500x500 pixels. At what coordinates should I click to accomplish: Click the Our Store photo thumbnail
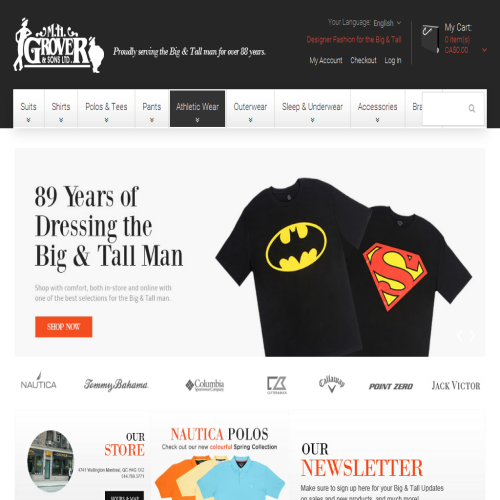coord(51,461)
